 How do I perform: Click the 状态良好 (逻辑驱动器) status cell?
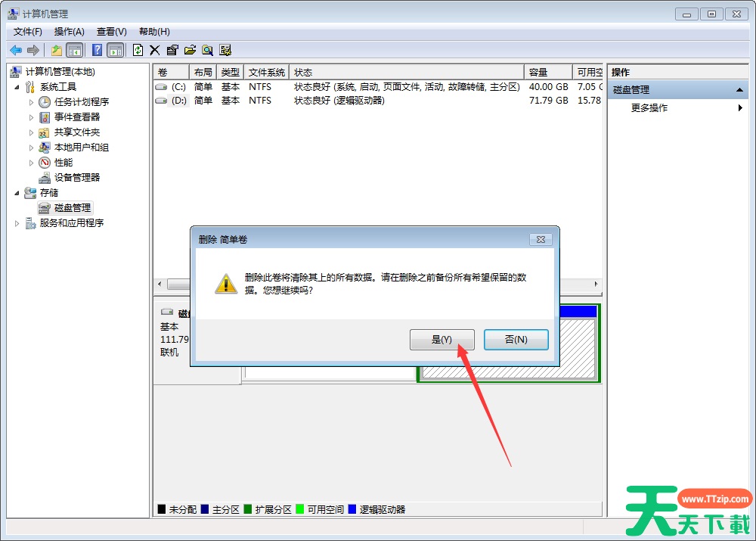[339, 101]
